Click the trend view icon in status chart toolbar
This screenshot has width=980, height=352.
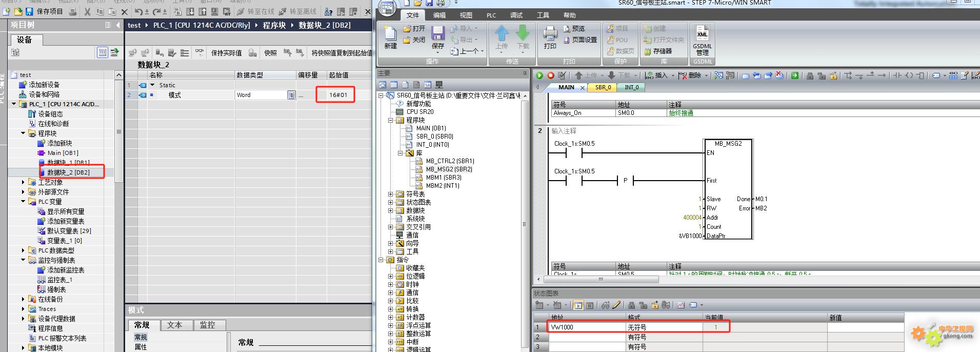point(681,305)
